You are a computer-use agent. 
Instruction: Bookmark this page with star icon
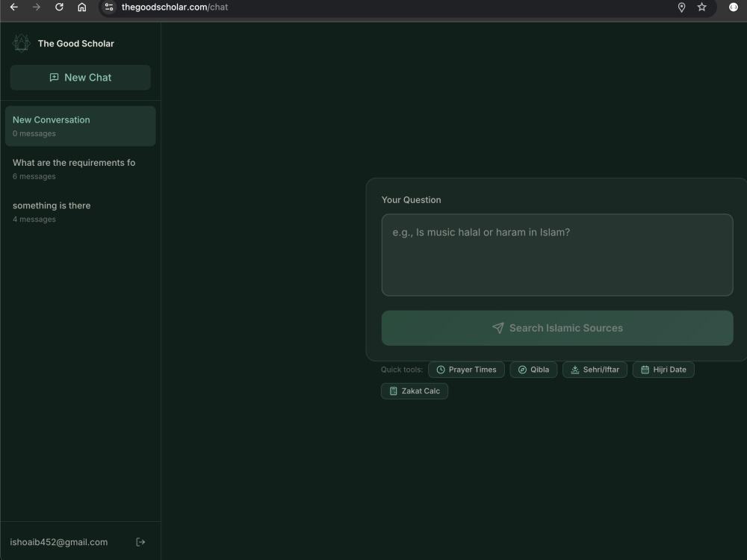tap(701, 7)
